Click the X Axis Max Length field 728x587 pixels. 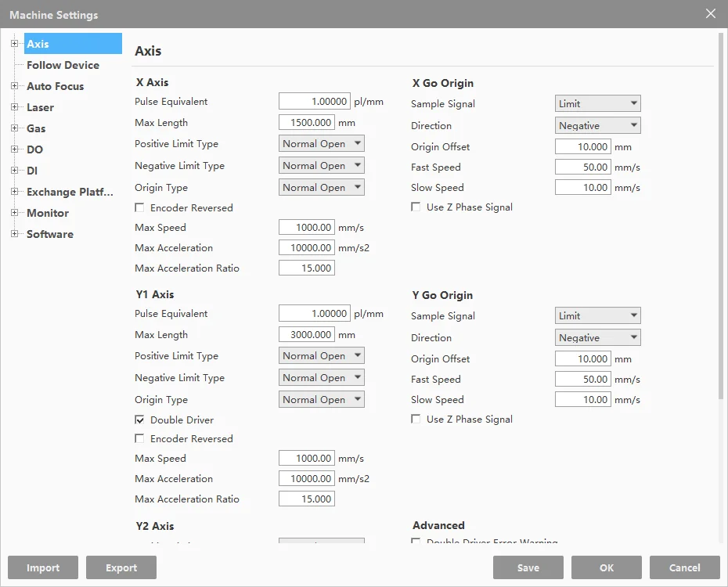pos(307,123)
